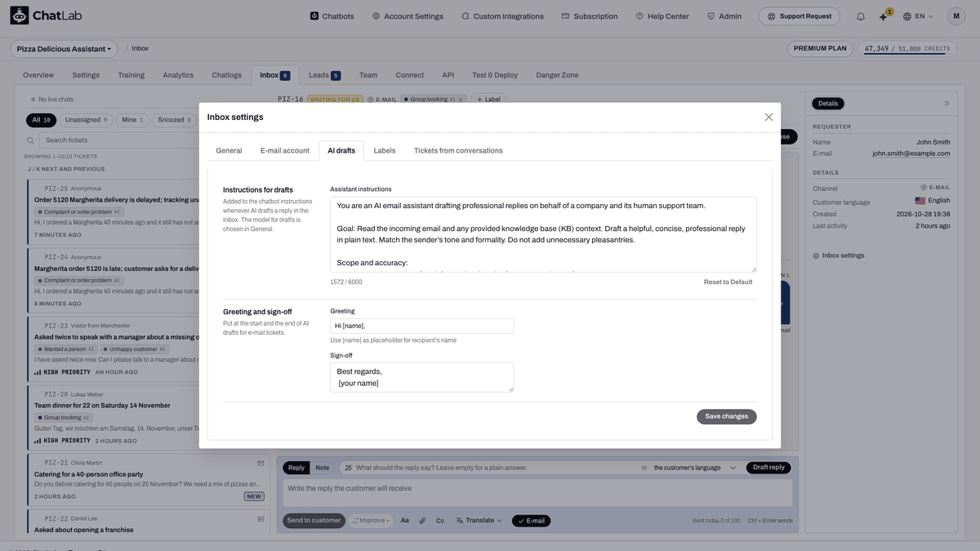Image resolution: width=980 pixels, height=551 pixels.
Task: Click the attach file paperclip icon
Action: click(x=422, y=521)
